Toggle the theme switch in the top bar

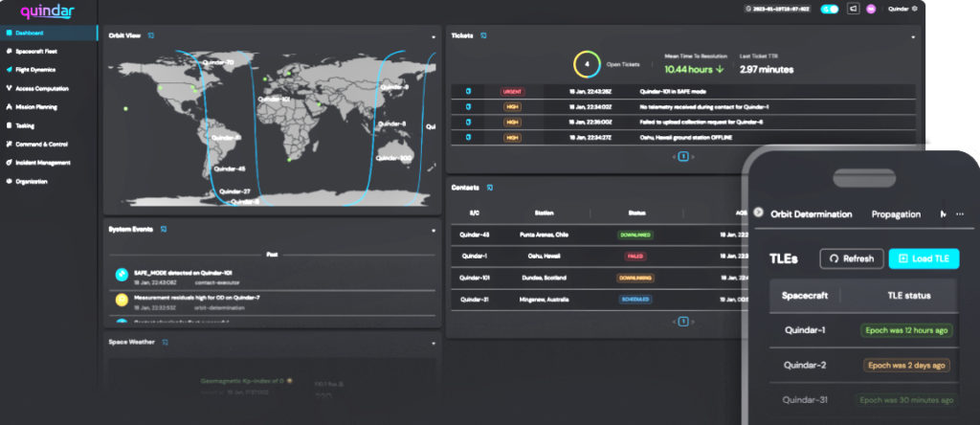(x=829, y=9)
